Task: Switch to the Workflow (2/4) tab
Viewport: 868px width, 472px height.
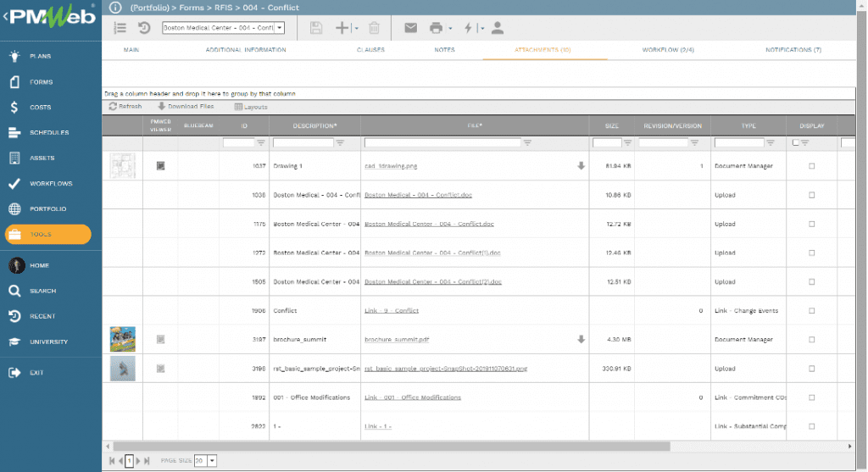Action: coord(668,50)
